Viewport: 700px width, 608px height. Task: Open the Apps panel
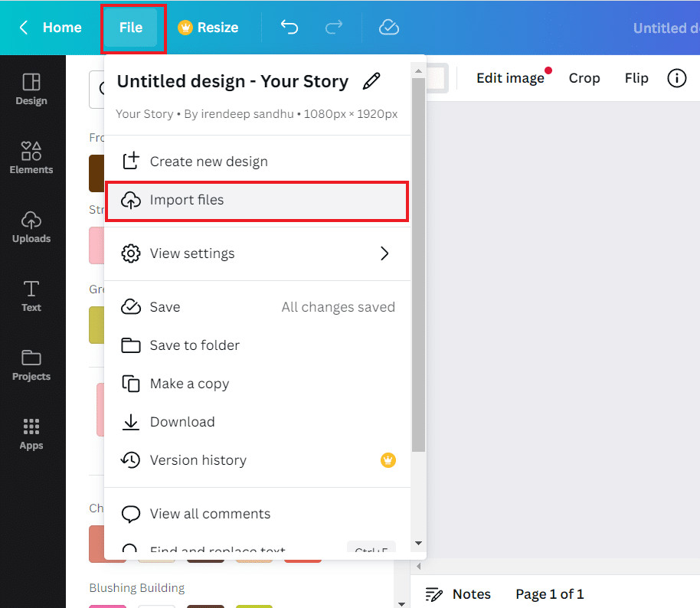[31, 434]
